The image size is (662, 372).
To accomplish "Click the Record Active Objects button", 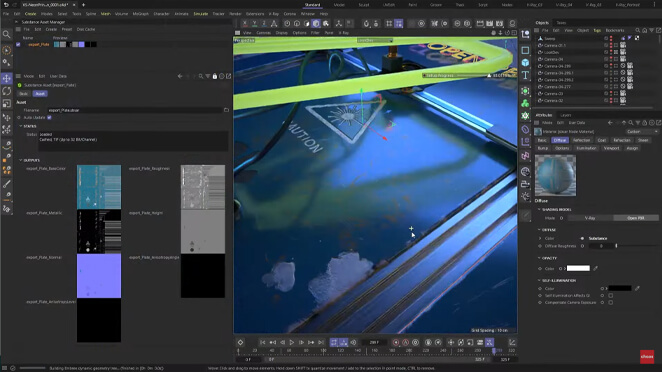I will tap(396, 342).
